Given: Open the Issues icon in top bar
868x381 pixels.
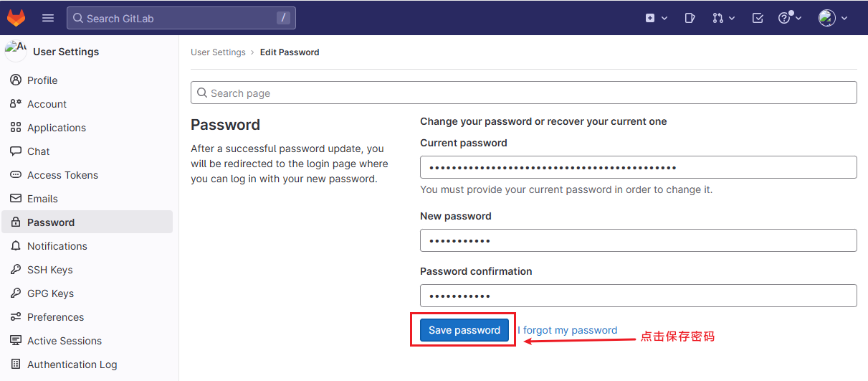Looking at the screenshot, I should (690, 18).
